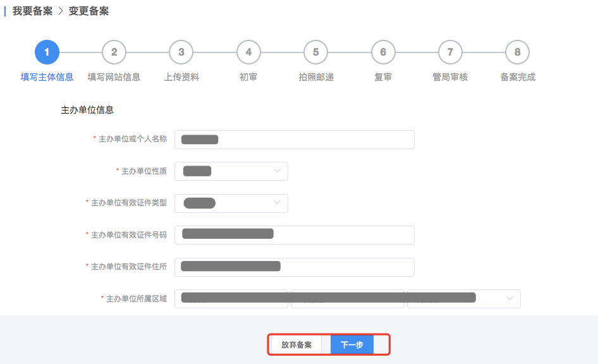Viewport: 598px width, 364px height.
Task: Select step 5 photo mailing circle
Action: pos(315,52)
